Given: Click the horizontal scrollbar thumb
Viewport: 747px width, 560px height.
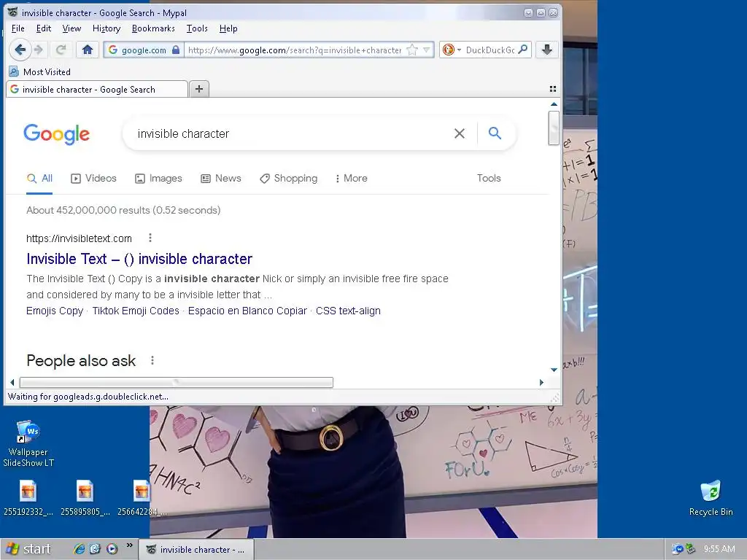Looking at the screenshot, I should (177, 382).
